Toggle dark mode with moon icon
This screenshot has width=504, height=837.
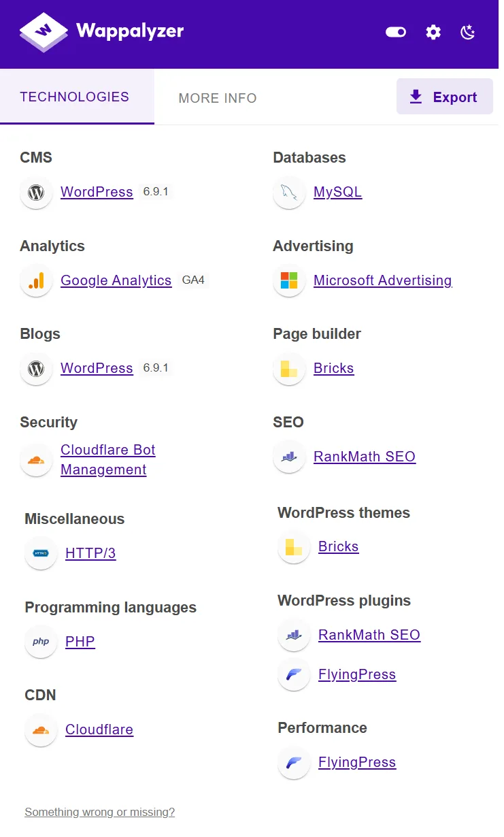(468, 32)
